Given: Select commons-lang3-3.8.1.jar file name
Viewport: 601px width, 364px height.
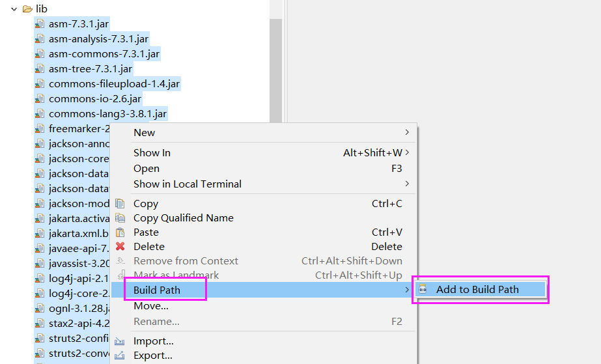Looking at the screenshot, I should click(107, 114).
